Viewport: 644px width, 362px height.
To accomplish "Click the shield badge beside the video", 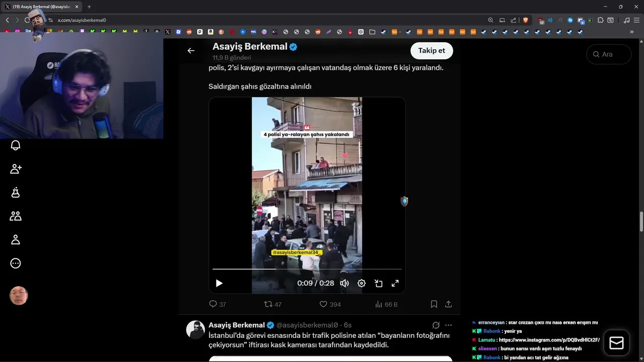I will [404, 201].
